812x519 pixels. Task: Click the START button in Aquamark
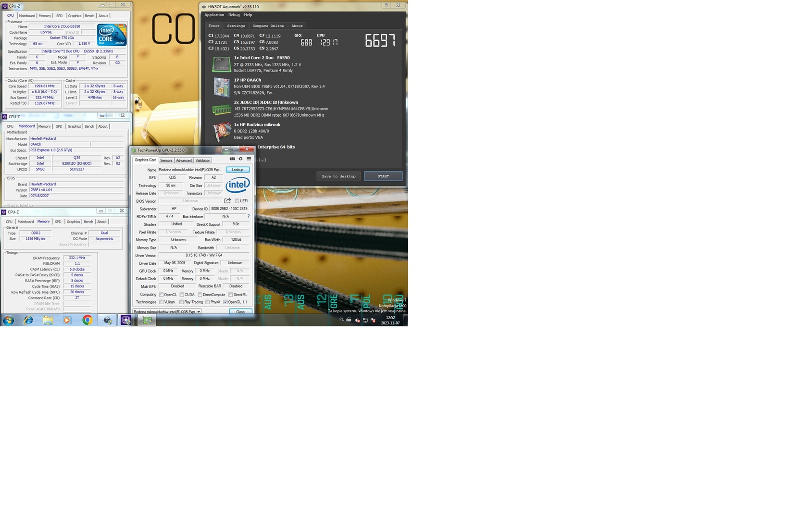[x=383, y=176]
